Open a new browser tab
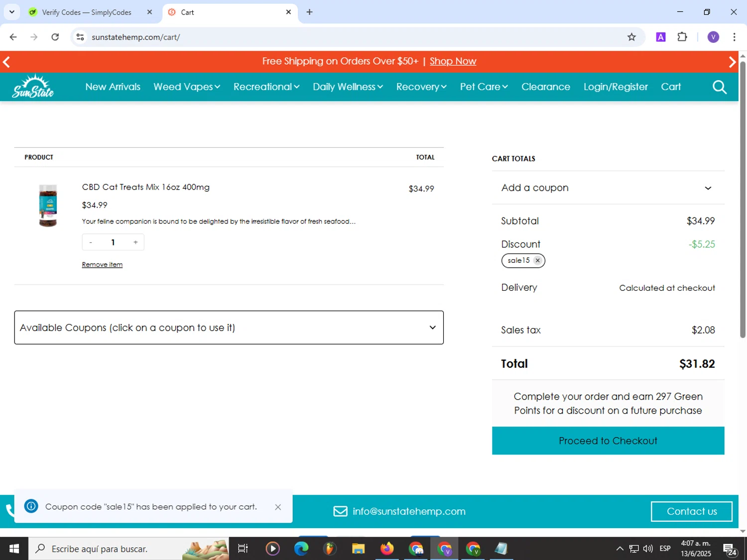The image size is (747, 560). (x=309, y=12)
